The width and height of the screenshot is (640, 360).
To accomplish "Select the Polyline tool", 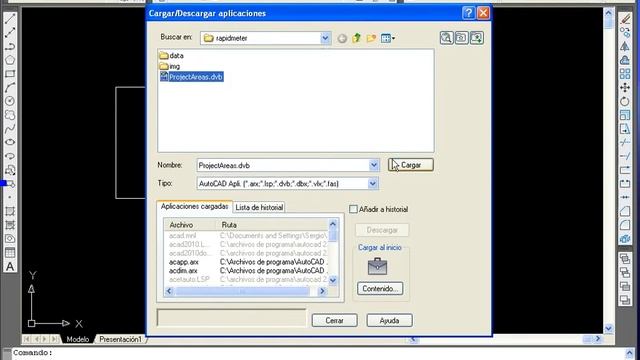I will [10, 46].
